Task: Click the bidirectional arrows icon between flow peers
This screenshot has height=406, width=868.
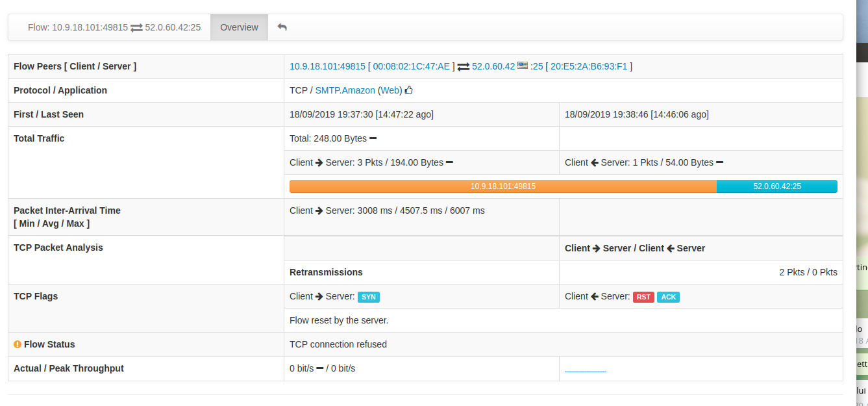Action: [463, 66]
